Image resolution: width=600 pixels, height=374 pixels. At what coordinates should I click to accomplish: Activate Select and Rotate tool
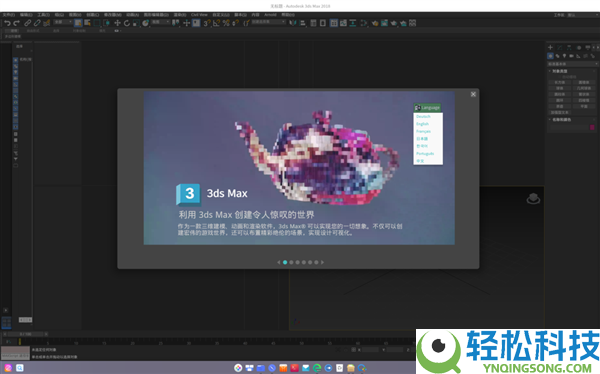(x=127, y=23)
